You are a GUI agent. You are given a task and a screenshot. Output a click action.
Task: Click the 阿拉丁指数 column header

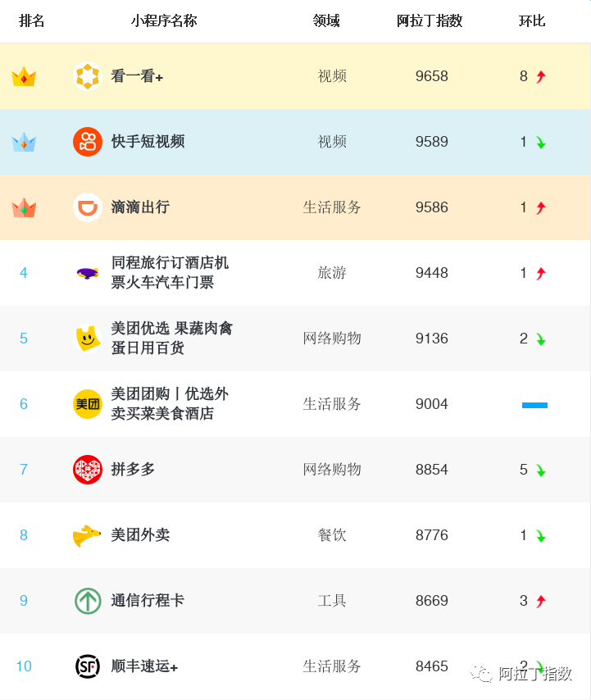430,20
